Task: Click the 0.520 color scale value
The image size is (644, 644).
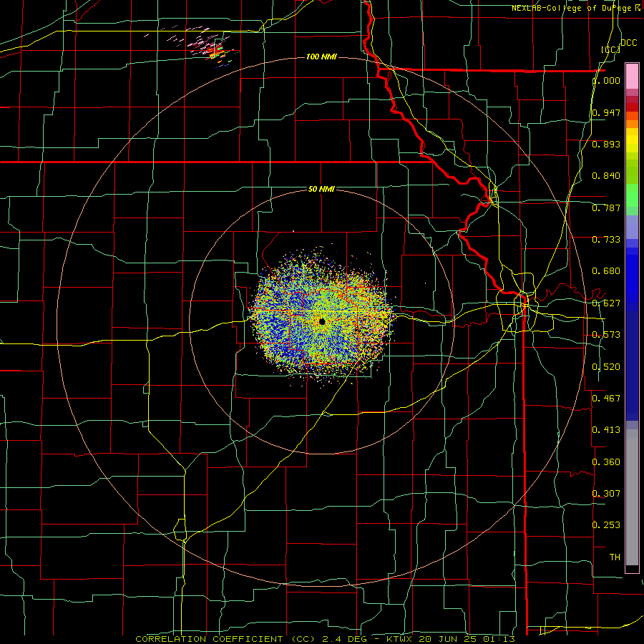Action: click(606, 367)
